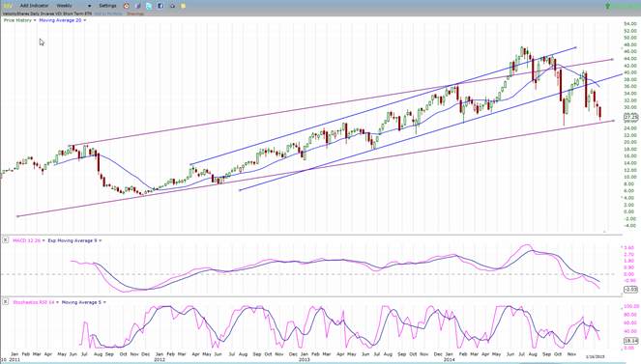Click the -2.03 MACD value label
The width and height of the screenshot is (641, 364).
[x=631, y=290]
